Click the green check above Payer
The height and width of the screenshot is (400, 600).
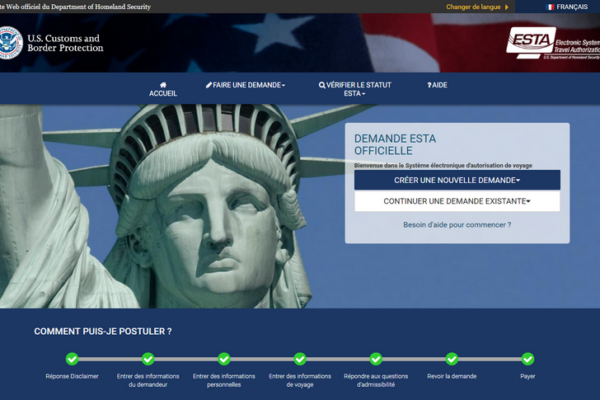pos(528,359)
